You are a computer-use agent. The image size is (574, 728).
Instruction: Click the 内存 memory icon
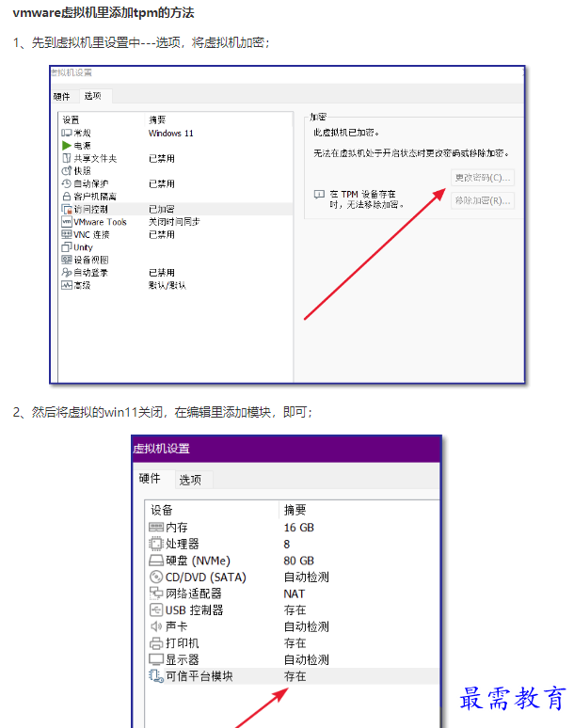click(x=156, y=527)
